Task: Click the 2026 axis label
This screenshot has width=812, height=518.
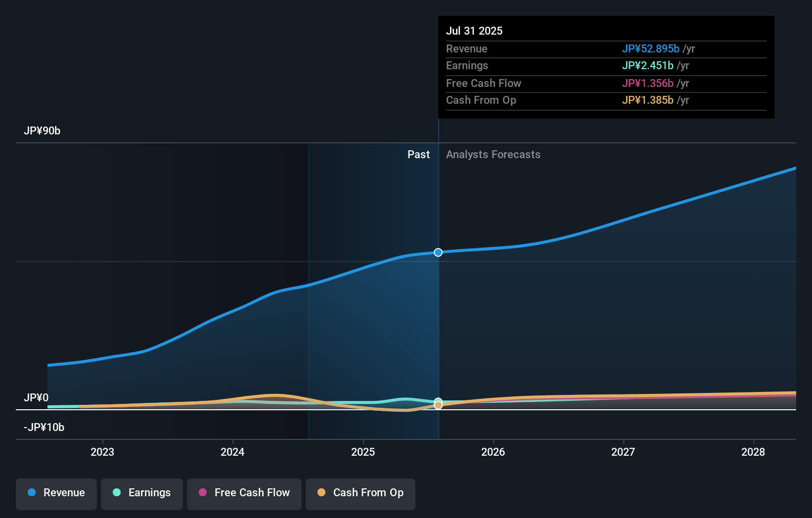Action: (493, 452)
